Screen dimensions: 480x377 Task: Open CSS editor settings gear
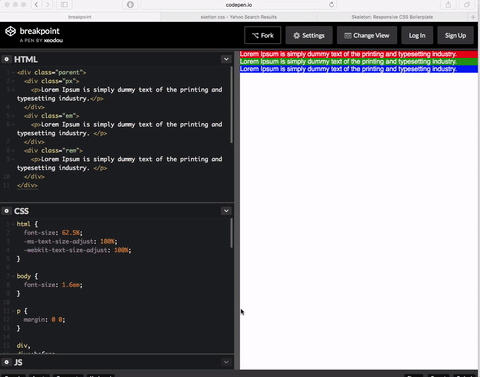click(x=6, y=211)
